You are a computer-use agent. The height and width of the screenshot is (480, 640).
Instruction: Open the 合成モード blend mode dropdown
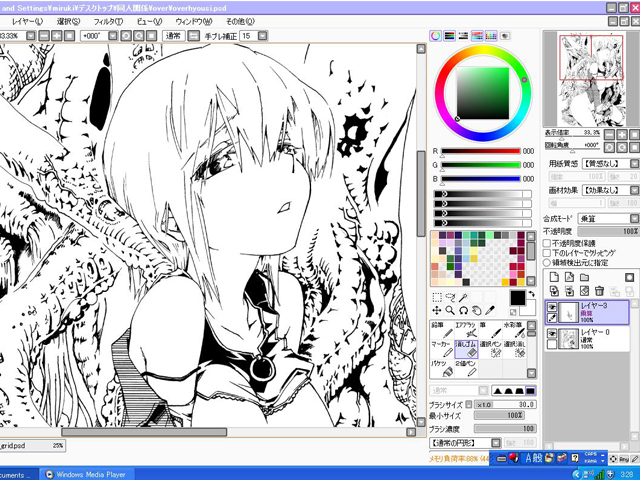pos(634,219)
